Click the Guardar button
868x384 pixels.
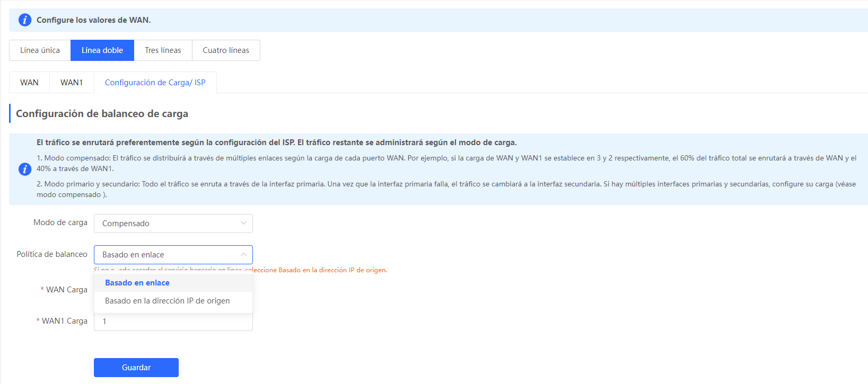pos(136,368)
